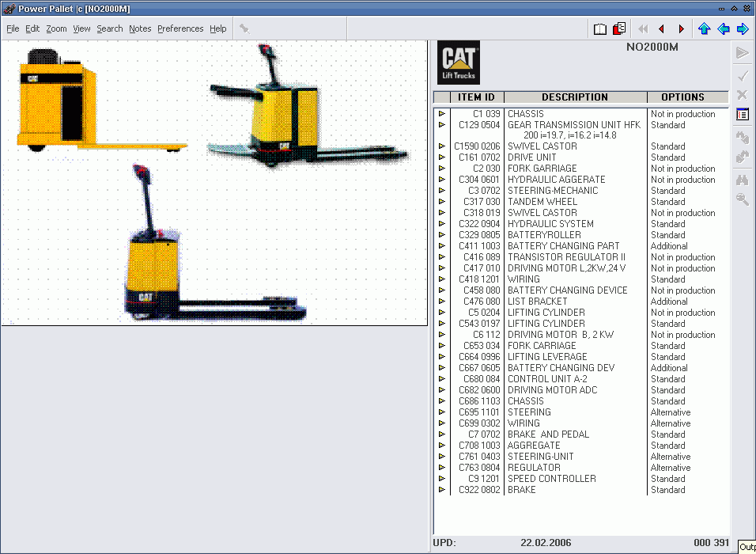Open the parts list view icon
The image size is (756, 554).
(x=742, y=114)
